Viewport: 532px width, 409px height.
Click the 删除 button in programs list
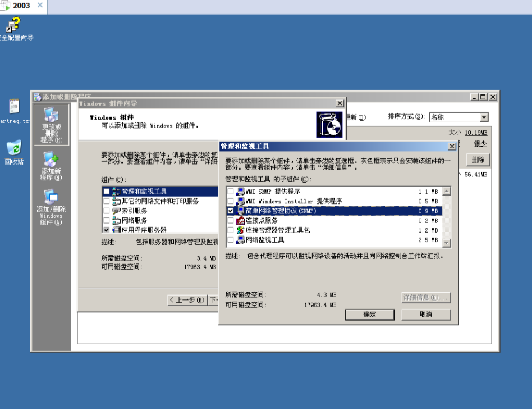coord(478,160)
